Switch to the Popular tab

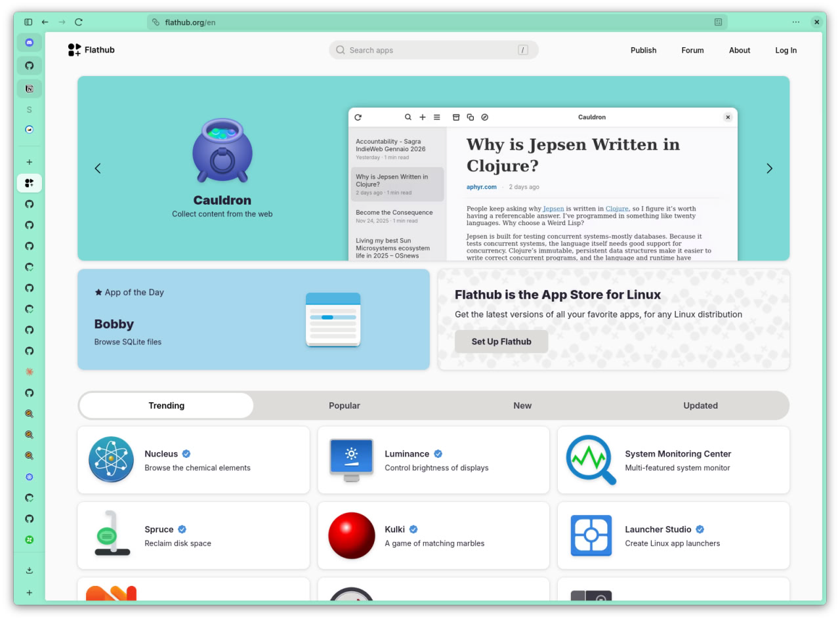tap(345, 405)
